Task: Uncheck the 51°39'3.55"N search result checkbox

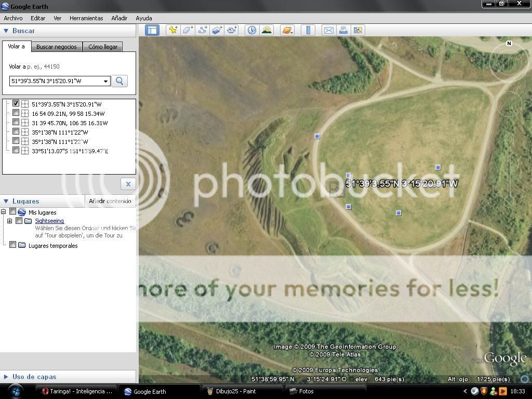Action: [16, 103]
